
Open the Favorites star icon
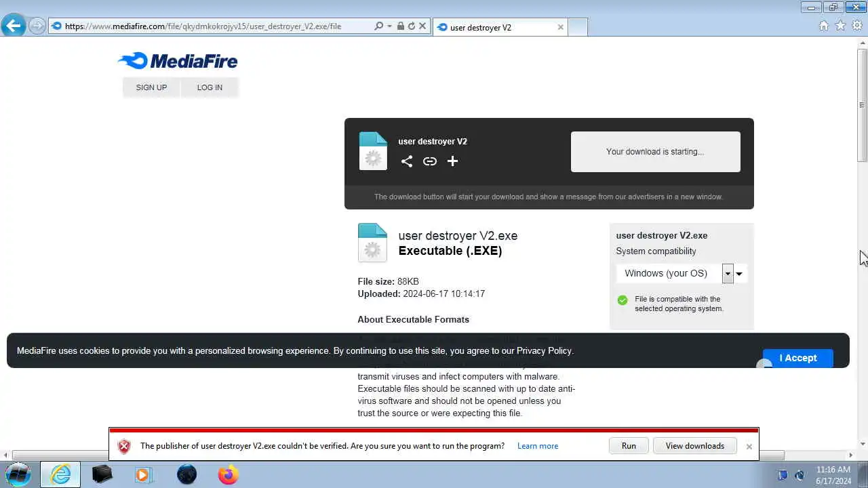pos(840,26)
